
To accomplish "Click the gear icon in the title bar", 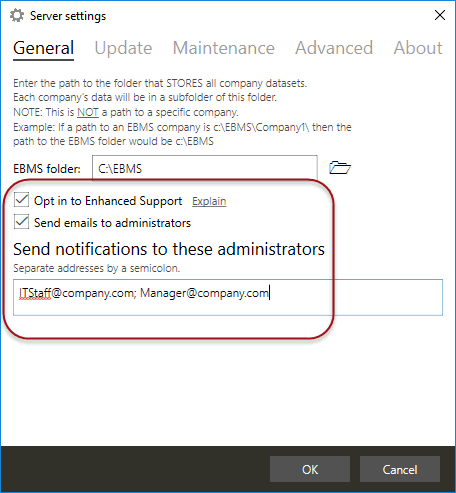I will coord(17,15).
